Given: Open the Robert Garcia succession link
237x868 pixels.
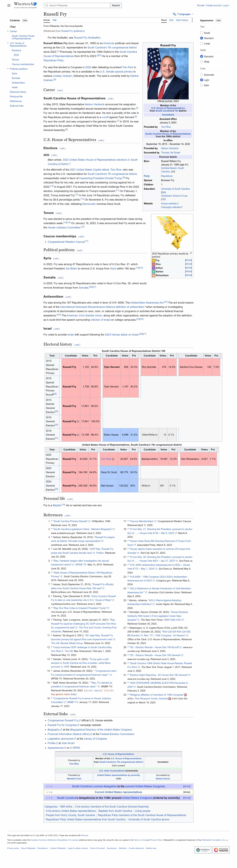Looking at the screenshot, I should pyautogui.click(x=163, y=779).
